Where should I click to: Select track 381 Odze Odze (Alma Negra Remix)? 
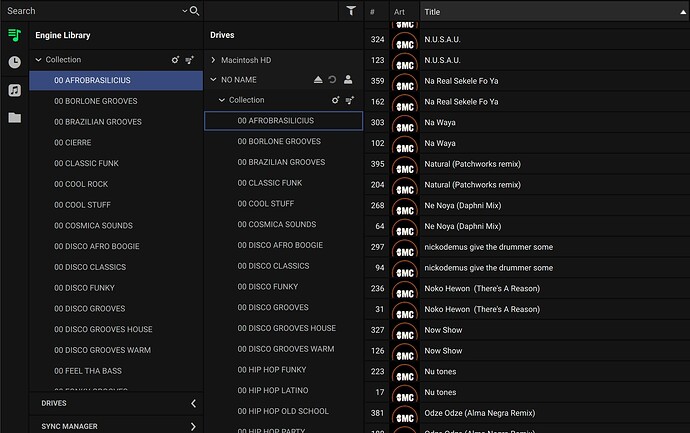pyautogui.click(x=527, y=413)
